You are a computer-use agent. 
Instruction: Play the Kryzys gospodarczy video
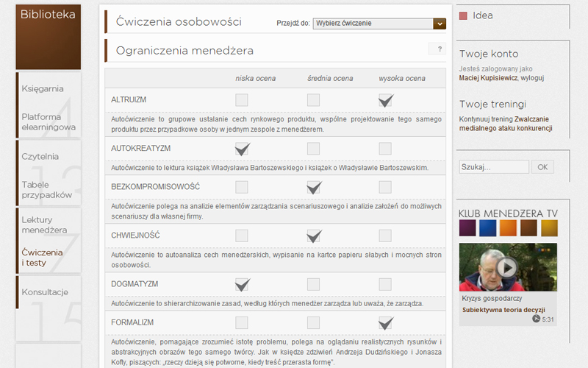(507, 268)
